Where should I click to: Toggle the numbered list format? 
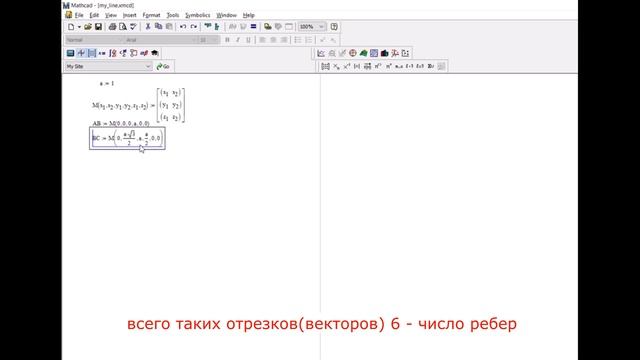[x=309, y=40]
